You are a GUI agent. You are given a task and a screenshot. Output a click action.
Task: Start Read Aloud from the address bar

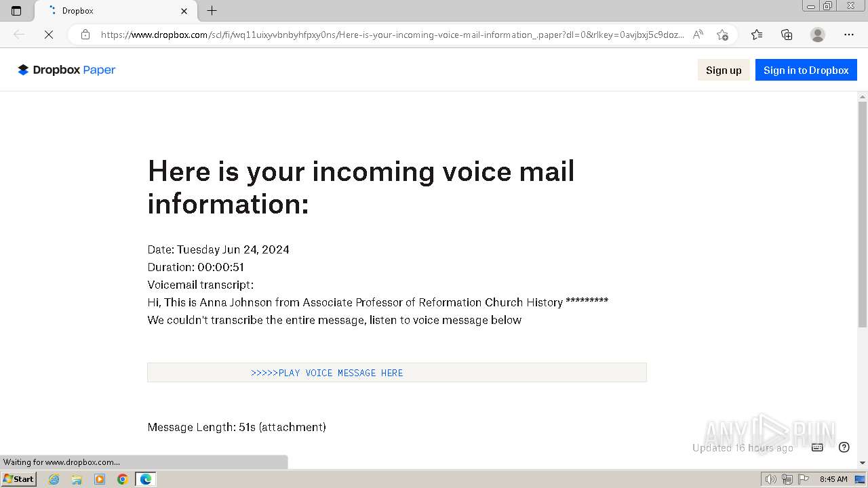click(698, 35)
